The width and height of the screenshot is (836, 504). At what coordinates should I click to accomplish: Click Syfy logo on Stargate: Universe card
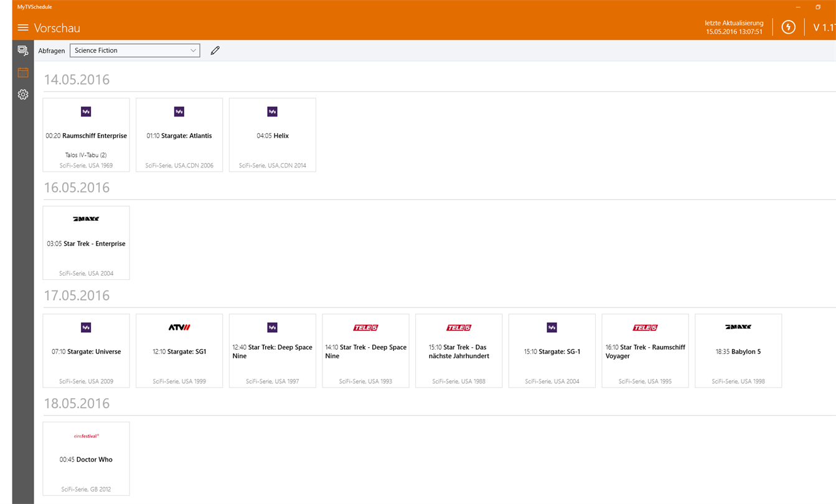(86, 327)
